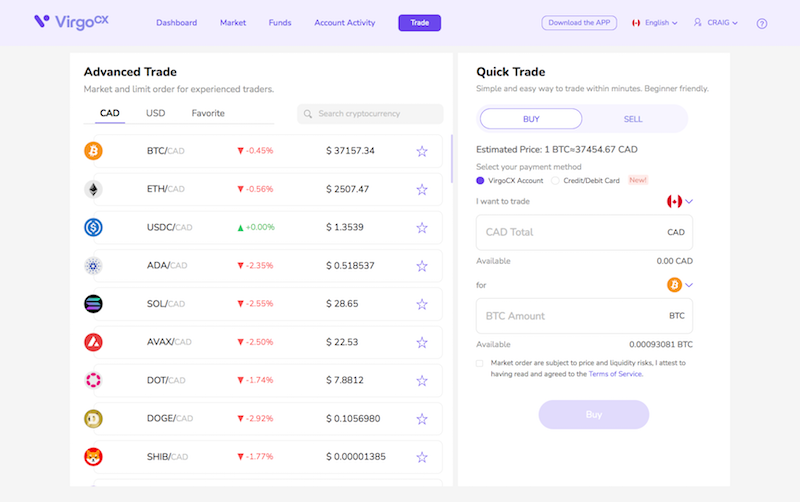Click the New! badge beside Credit/Debit Card
This screenshot has width=800, height=502.
pos(638,180)
